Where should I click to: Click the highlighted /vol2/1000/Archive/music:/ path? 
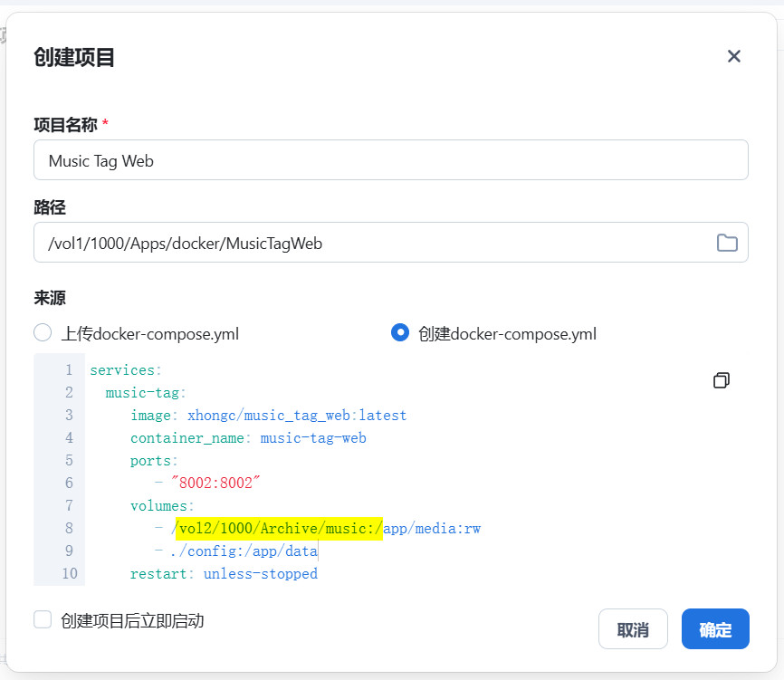coord(278,529)
